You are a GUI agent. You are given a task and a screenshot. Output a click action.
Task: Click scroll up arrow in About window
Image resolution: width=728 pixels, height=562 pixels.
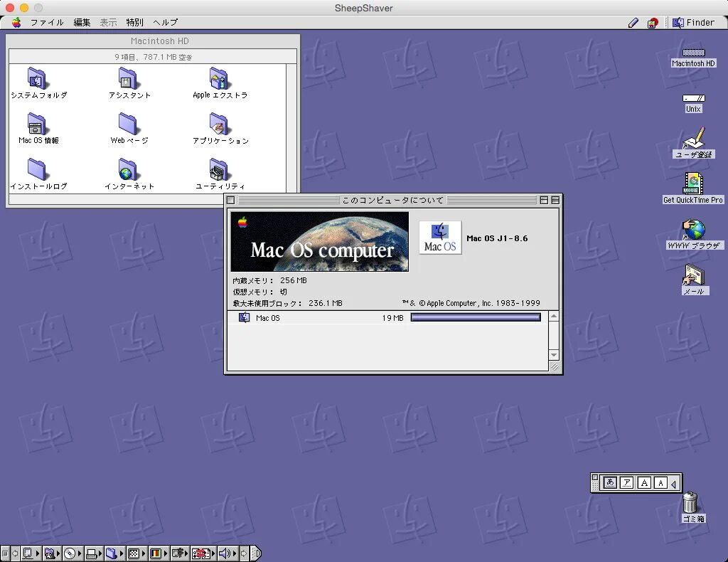553,317
